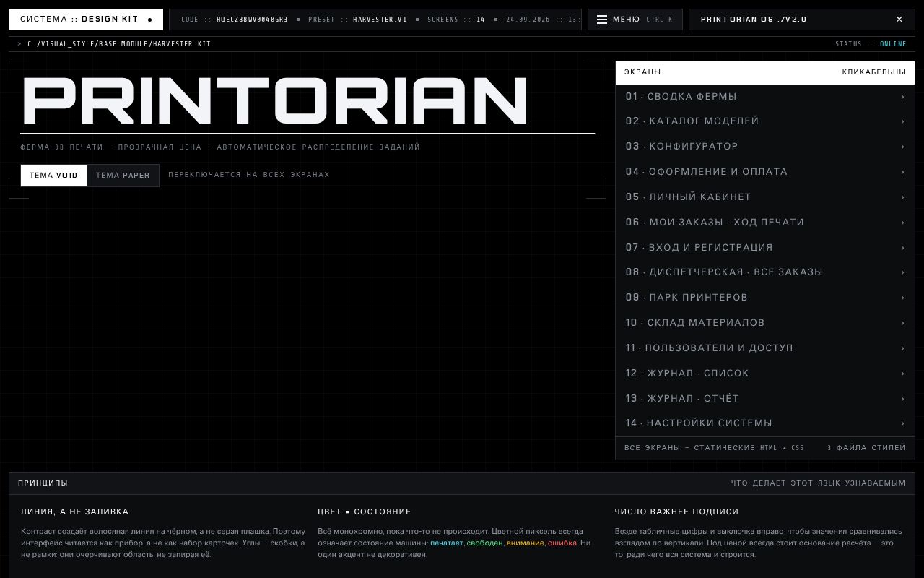Click the КЛИКАБЕЛЬНЫ label

pos(873,72)
